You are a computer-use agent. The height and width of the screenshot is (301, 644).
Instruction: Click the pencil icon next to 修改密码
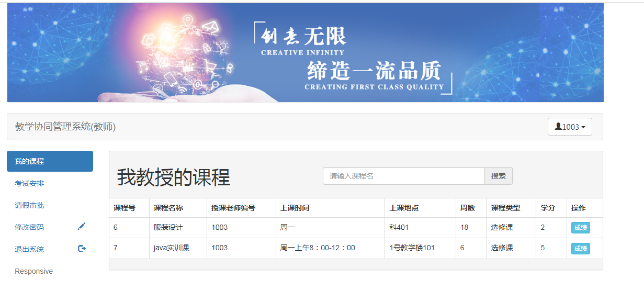[82, 226]
